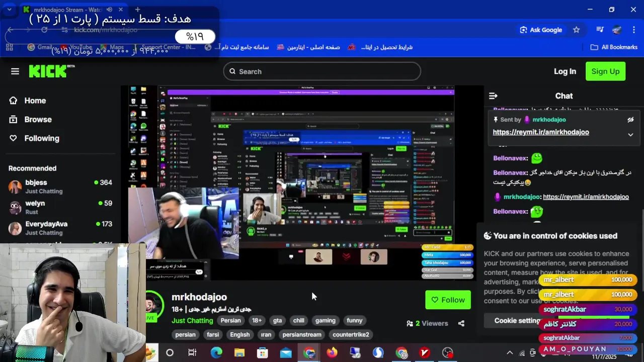644x362 pixels.
Task: Open the Just Chatting category link
Action: click(192, 320)
